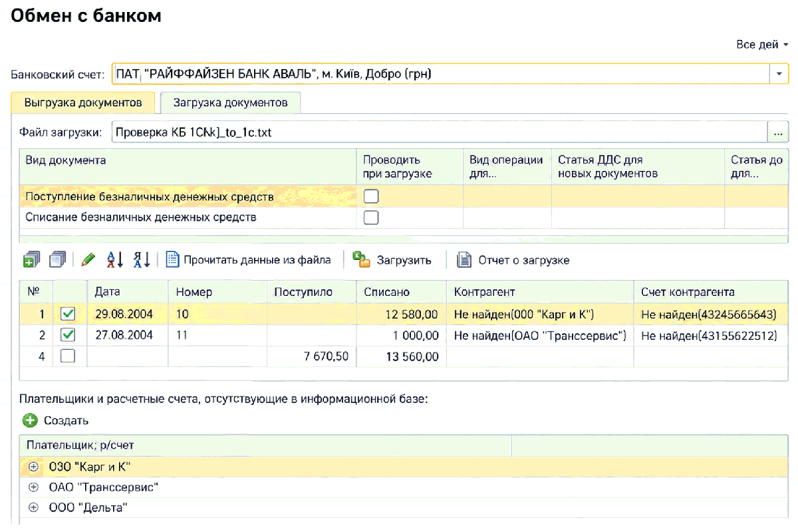
Task: Click the total 7 670,50
Action: click(x=326, y=356)
